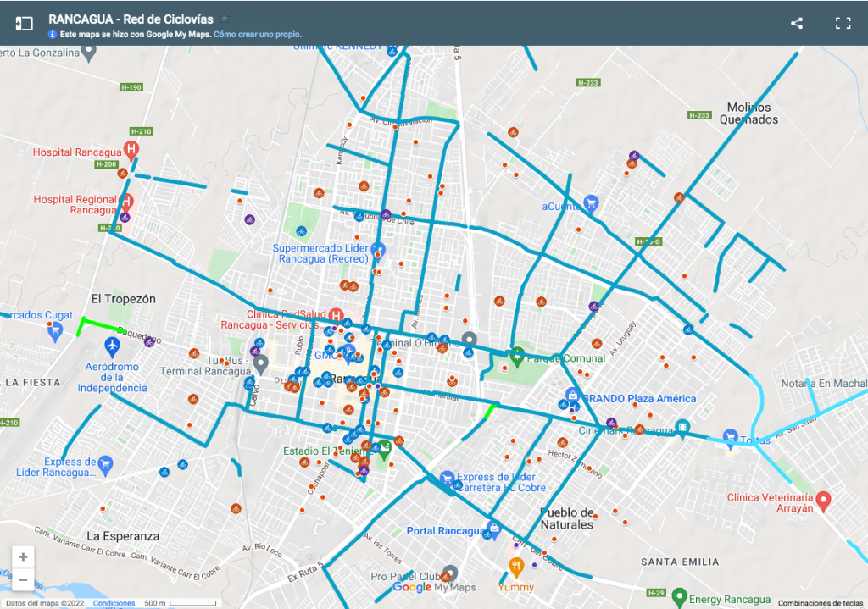
Task: Share the RANCAGUA cycleways map
Action: point(796,23)
